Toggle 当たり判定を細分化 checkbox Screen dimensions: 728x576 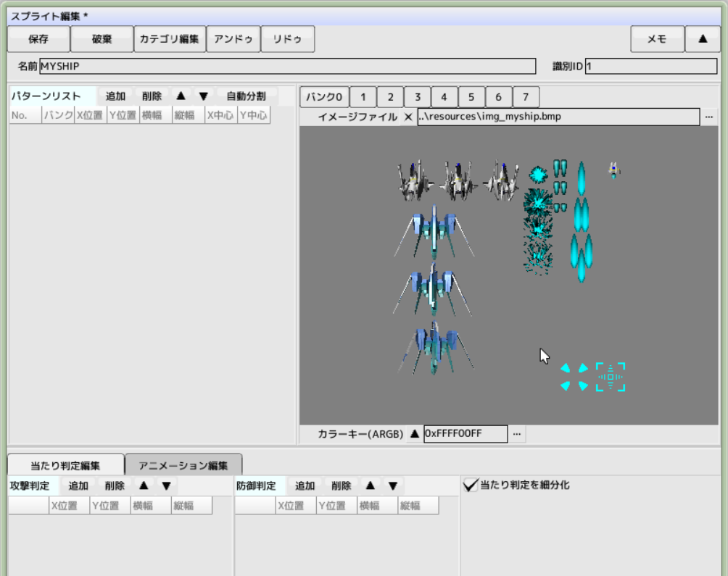pos(471,485)
